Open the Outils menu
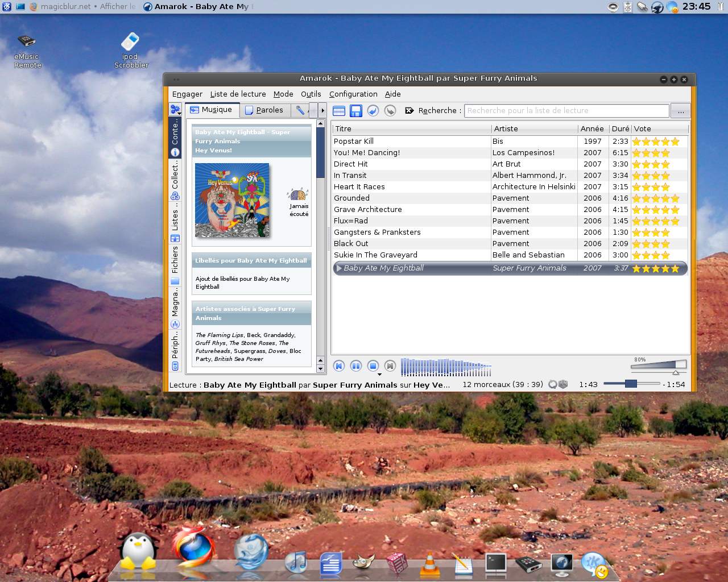Image resolution: width=728 pixels, height=582 pixels. [311, 94]
